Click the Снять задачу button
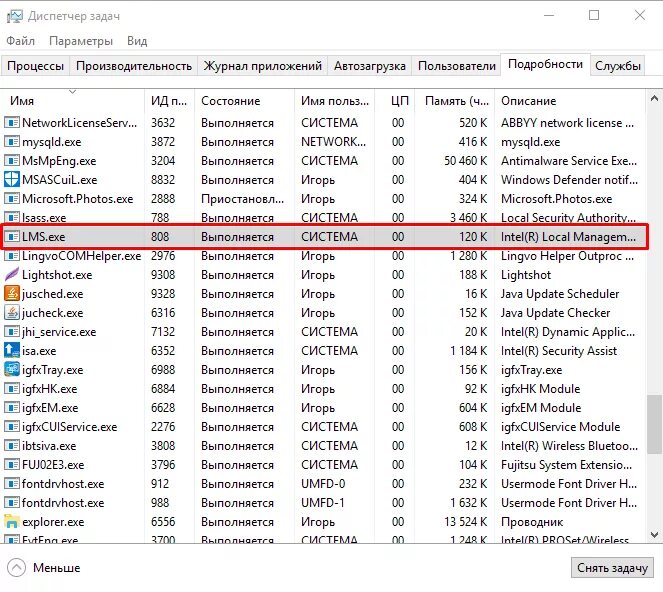The height and width of the screenshot is (592, 663). (612, 568)
